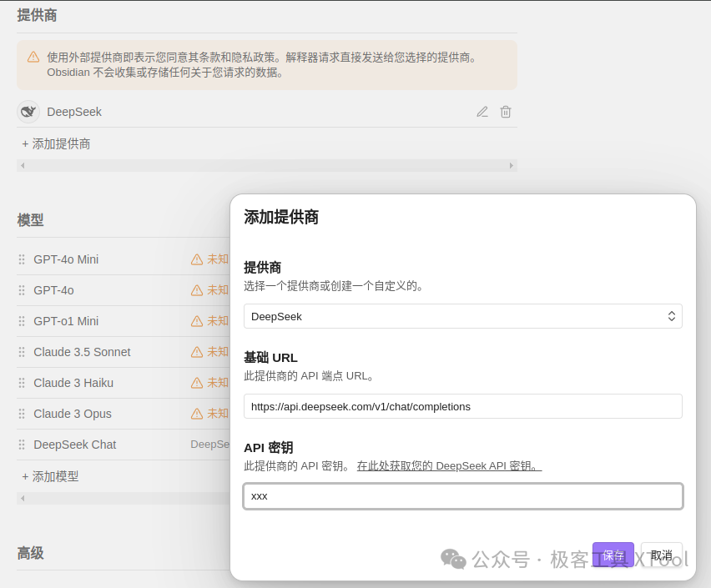The width and height of the screenshot is (711, 588).
Task: Click the pencil edit icon for DeepSeek provider
Action: [482, 111]
